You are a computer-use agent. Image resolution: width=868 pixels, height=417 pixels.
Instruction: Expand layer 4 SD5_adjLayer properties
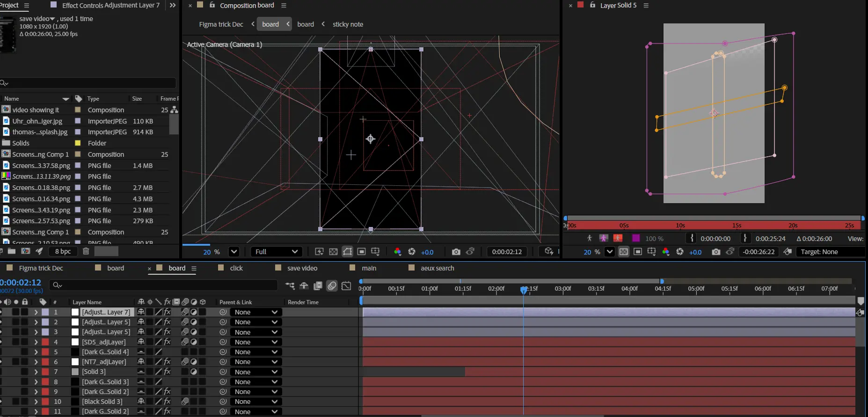[x=36, y=342]
